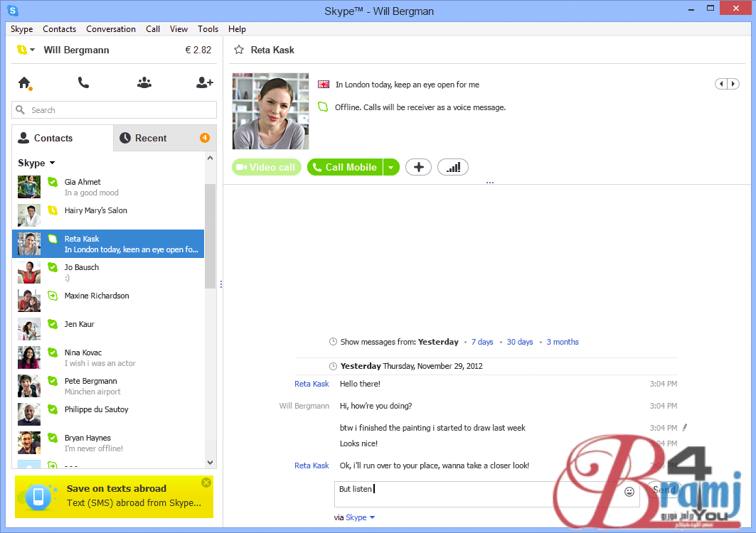
Task: Click Reta Kask's offline status icon in header
Action: tap(323, 107)
